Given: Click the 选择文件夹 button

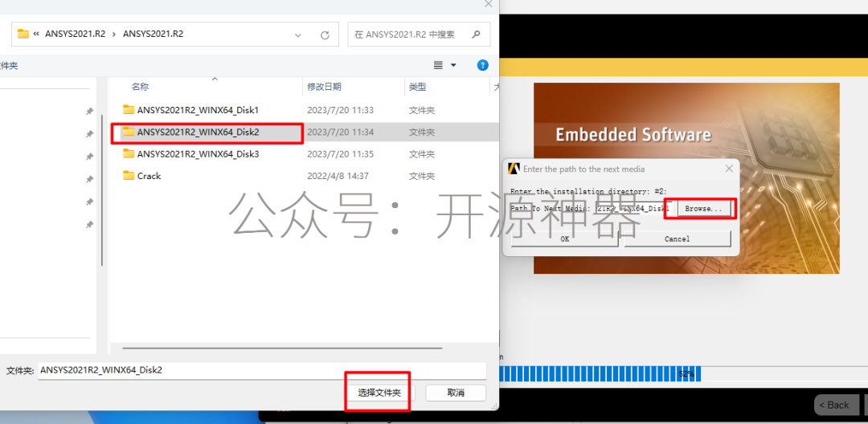Looking at the screenshot, I should pyautogui.click(x=379, y=393).
